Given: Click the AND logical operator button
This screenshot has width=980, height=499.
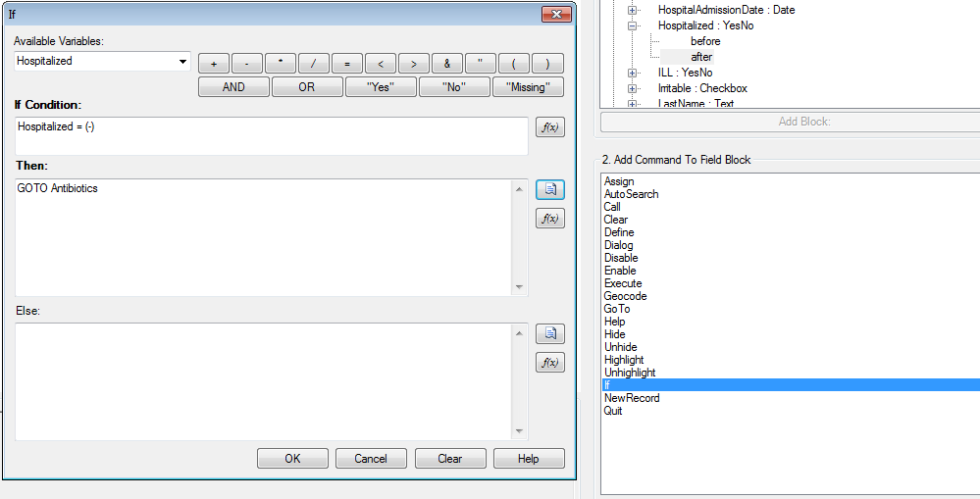Looking at the screenshot, I should [x=233, y=86].
